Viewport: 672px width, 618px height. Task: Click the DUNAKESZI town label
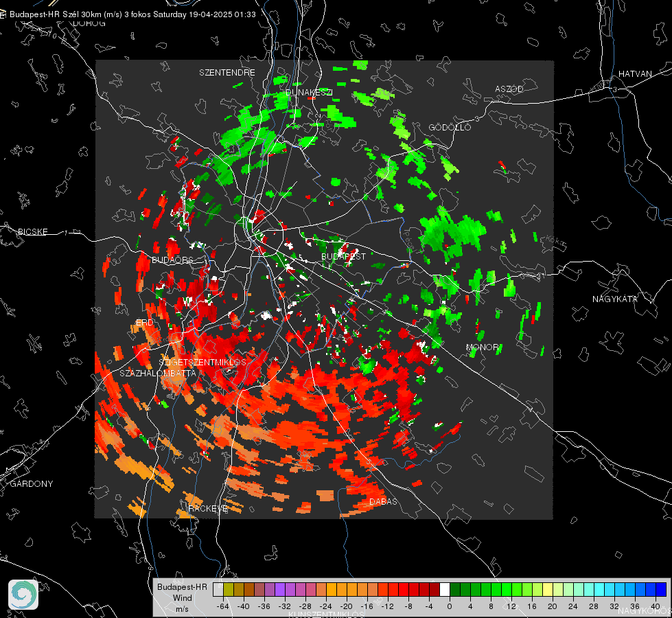click(x=309, y=92)
